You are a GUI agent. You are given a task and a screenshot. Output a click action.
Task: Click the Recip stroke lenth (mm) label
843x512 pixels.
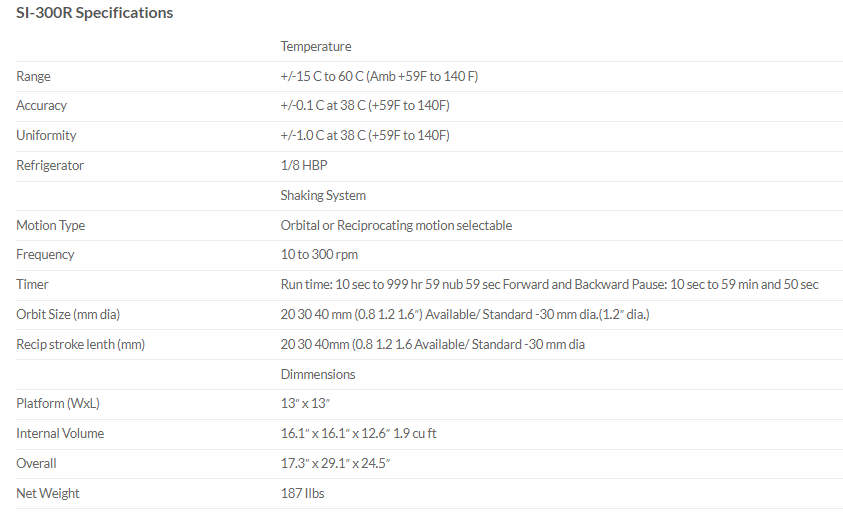81,345
